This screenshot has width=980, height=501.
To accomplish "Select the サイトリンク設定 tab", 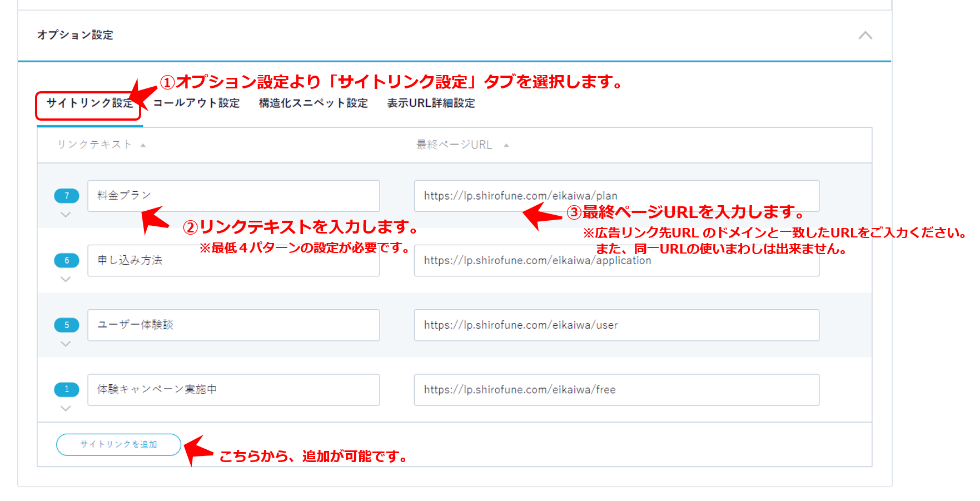I will click(x=89, y=103).
